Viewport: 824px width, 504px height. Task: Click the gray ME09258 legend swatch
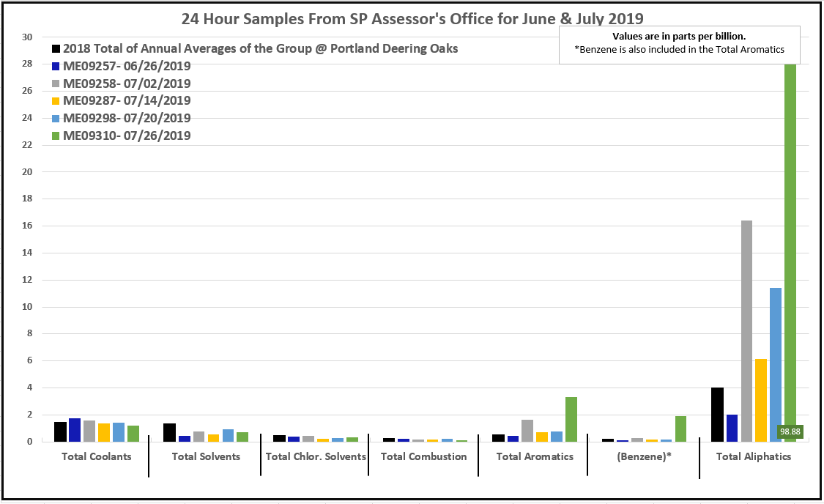56,84
